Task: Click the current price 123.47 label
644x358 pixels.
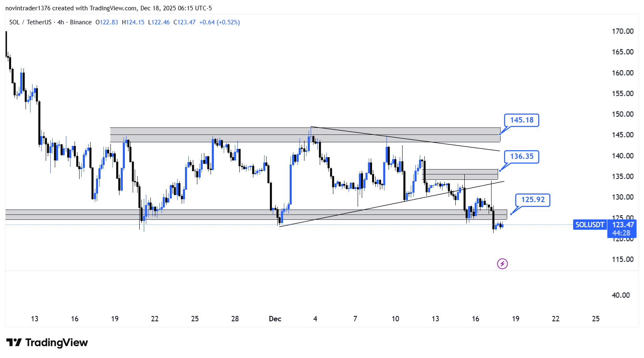Action: pos(623,225)
